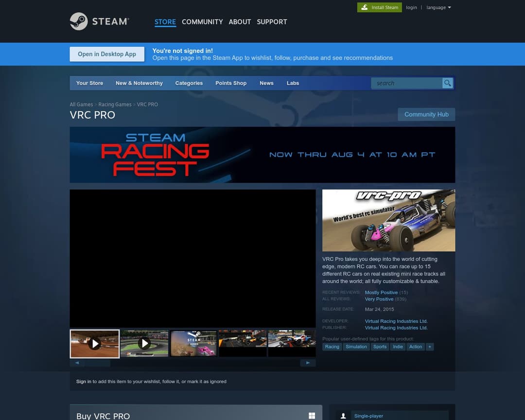The width and height of the screenshot is (525, 420).
Task: Open the COMMUNITY menu
Action: pyautogui.click(x=202, y=22)
